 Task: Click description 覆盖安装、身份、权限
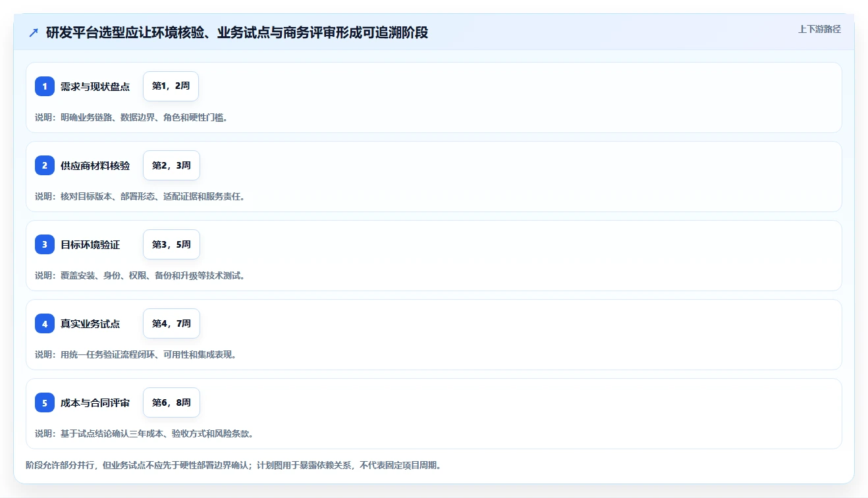[x=140, y=275]
